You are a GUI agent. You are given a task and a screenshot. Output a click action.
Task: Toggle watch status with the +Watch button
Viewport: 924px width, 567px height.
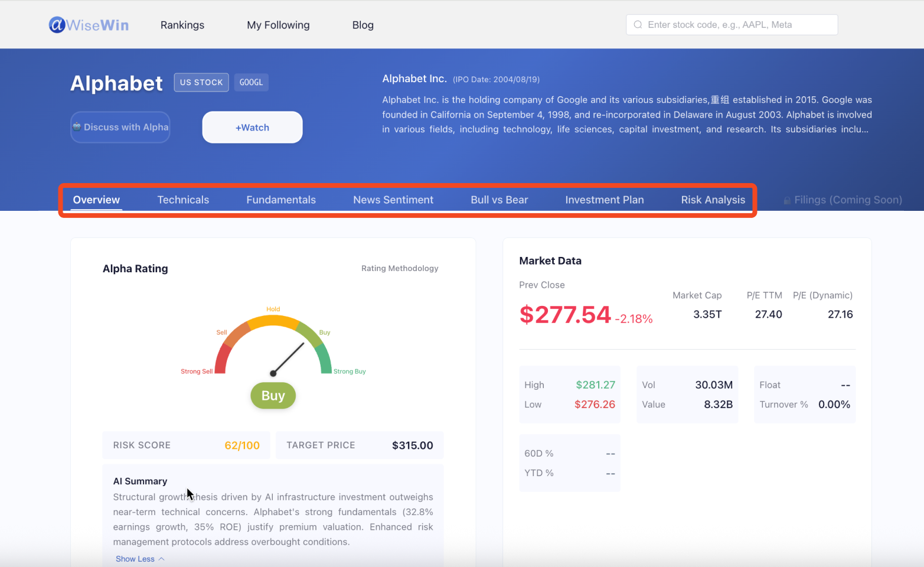pos(252,127)
